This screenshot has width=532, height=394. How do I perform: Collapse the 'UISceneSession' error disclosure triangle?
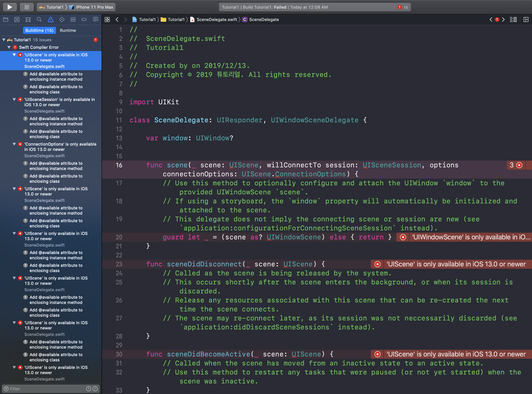point(14,99)
